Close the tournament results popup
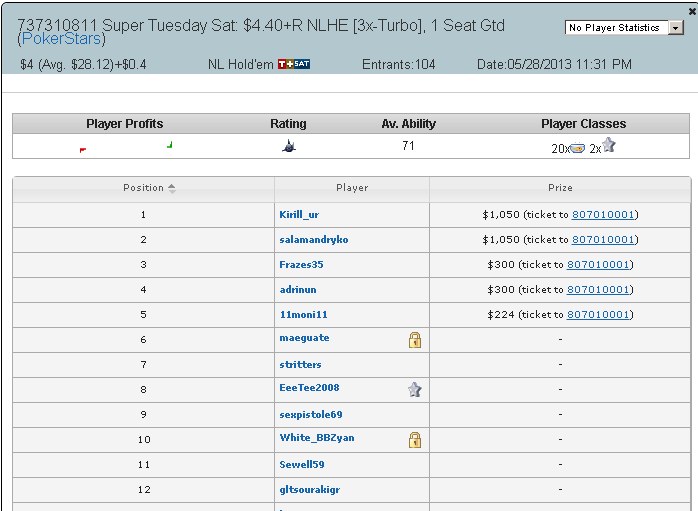This screenshot has width=698, height=511. point(692,12)
